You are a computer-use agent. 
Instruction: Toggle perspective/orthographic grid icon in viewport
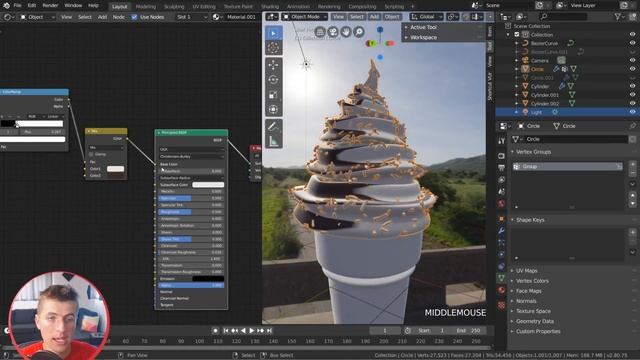click(x=320, y=32)
